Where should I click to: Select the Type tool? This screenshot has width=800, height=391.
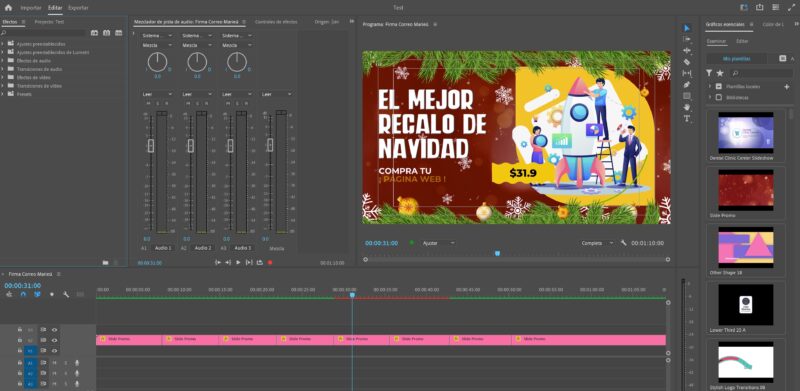point(687,118)
